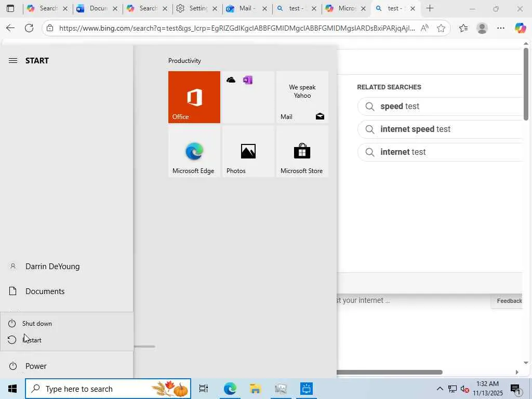Add this page to favorites star

[x=441, y=28]
